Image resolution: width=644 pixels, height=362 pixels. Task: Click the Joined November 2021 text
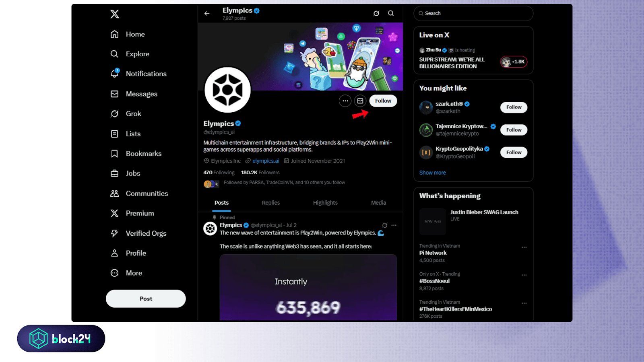click(318, 161)
